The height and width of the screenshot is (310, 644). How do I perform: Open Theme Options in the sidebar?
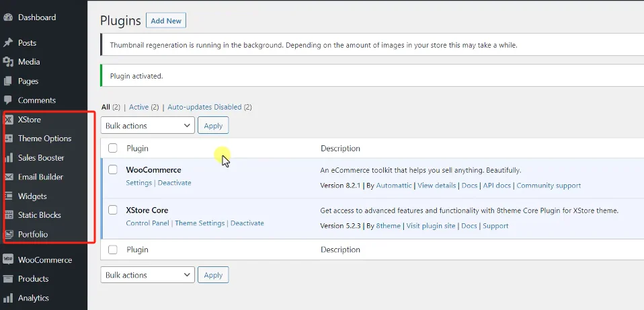[x=44, y=139]
